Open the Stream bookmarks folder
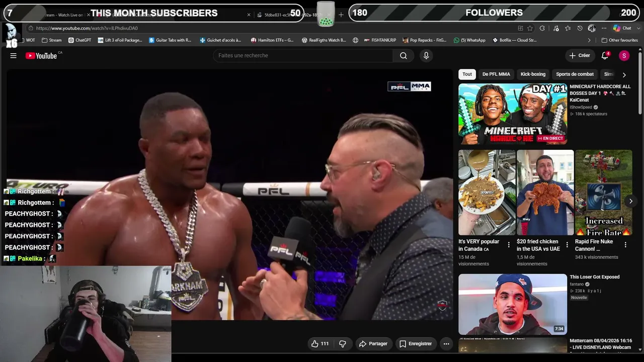 pyautogui.click(x=52, y=40)
